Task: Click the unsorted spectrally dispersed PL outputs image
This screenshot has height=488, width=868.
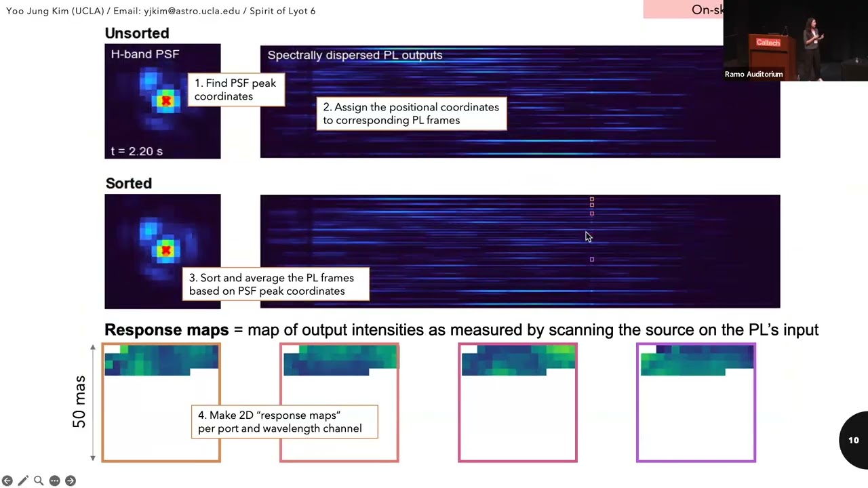Action: (520, 102)
